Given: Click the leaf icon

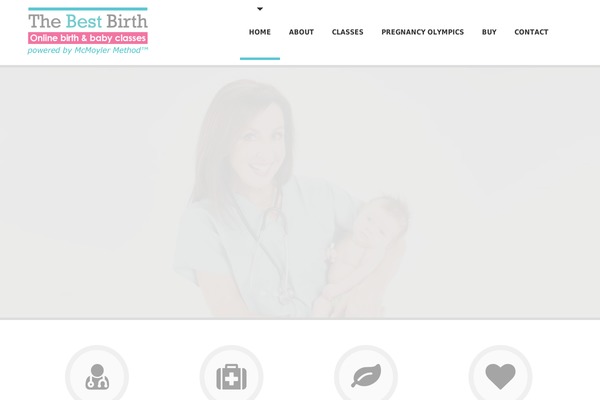Looking at the screenshot, I should (366, 376).
